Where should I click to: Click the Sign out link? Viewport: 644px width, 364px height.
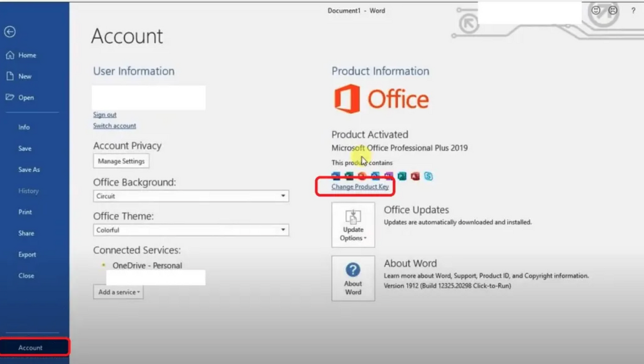pos(105,114)
